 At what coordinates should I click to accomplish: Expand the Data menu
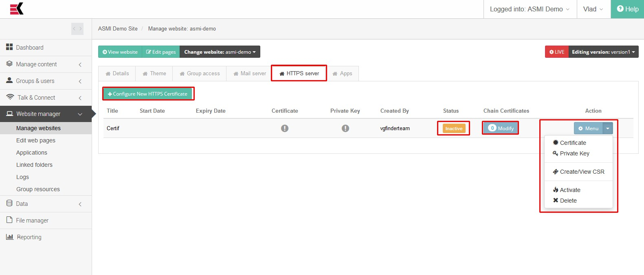point(46,204)
